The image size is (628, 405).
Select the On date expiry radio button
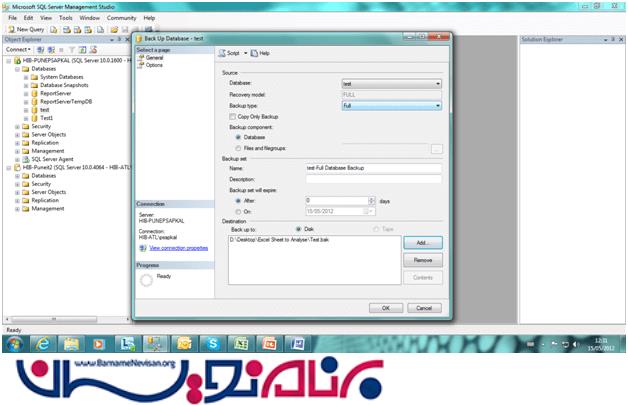coord(238,212)
